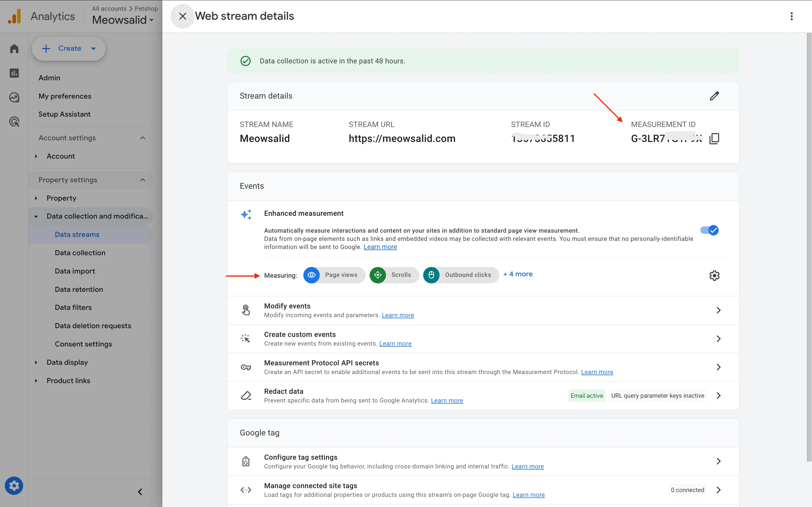Open the Advertising icon in left rail
The image size is (812, 507).
(14, 122)
